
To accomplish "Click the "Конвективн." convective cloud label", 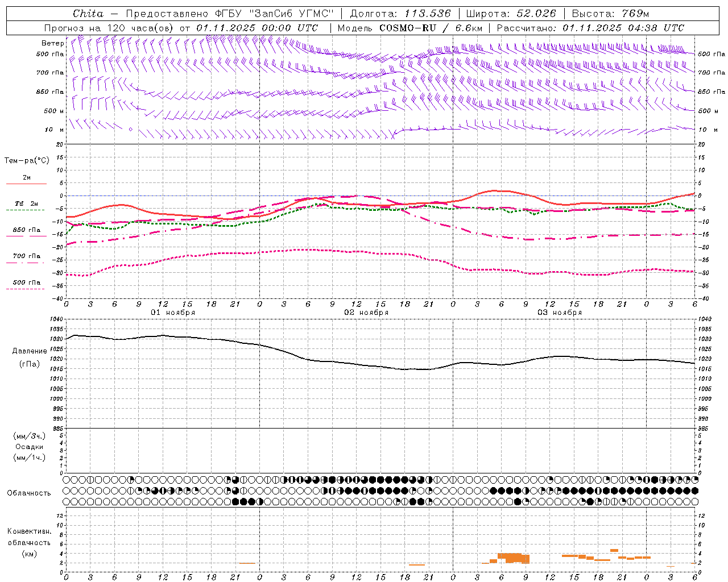I will coord(30,531).
